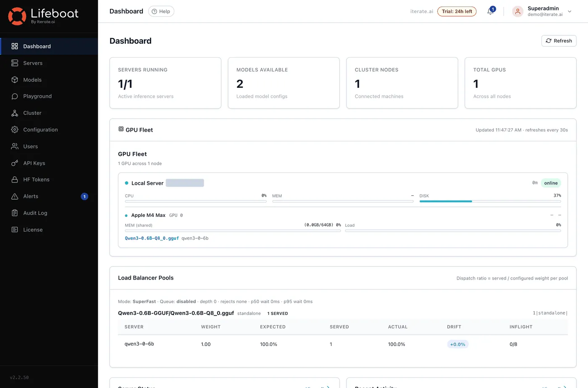Click the qwen3-0-6b server table cell
This screenshot has width=588, height=388.
point(139,344)
